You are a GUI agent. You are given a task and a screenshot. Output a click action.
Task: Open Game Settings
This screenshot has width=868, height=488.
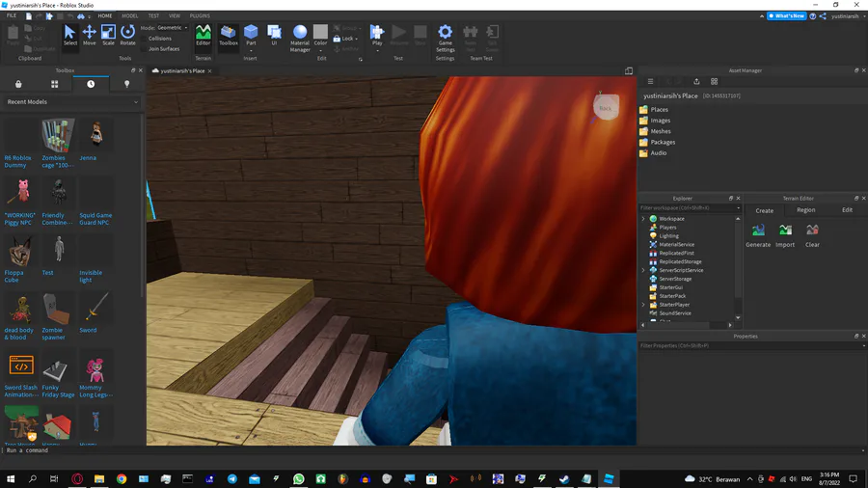[445, 39]
